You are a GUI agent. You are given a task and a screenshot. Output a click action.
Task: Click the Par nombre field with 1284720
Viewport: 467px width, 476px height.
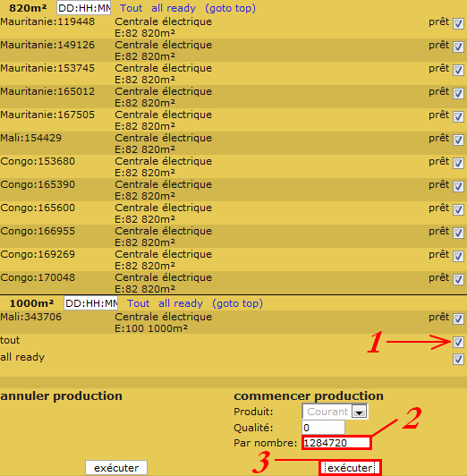pos(336,443)
